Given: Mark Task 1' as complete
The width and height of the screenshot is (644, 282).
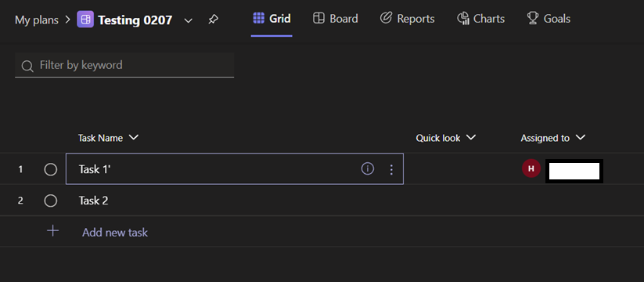Looking at the screenshot, I should click(51, 169).
